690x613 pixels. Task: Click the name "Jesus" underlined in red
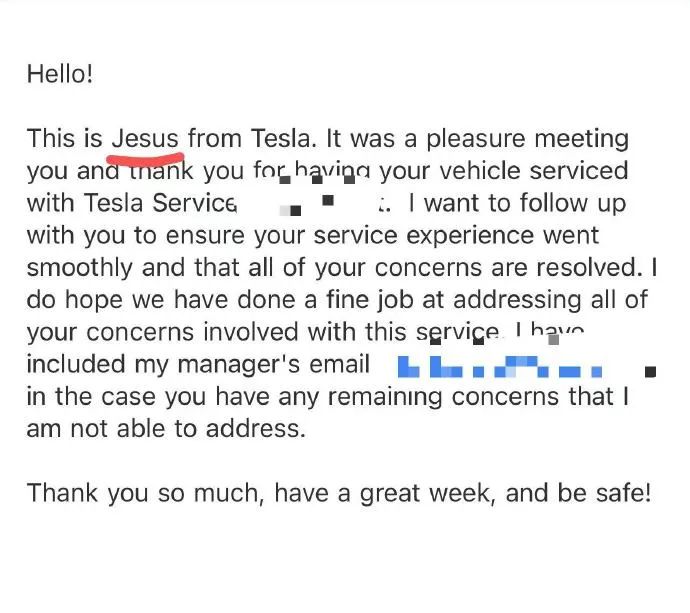tap(145, 139)
